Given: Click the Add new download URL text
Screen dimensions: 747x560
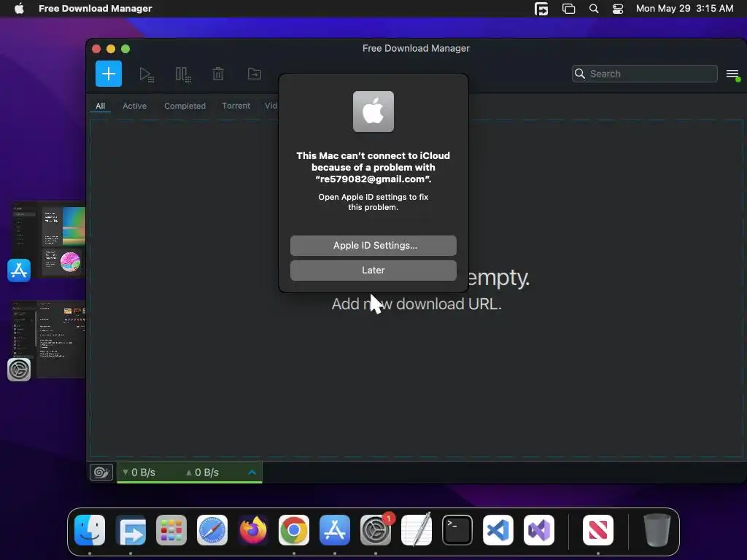Looking at the screenshot, I should coord(417,304).
